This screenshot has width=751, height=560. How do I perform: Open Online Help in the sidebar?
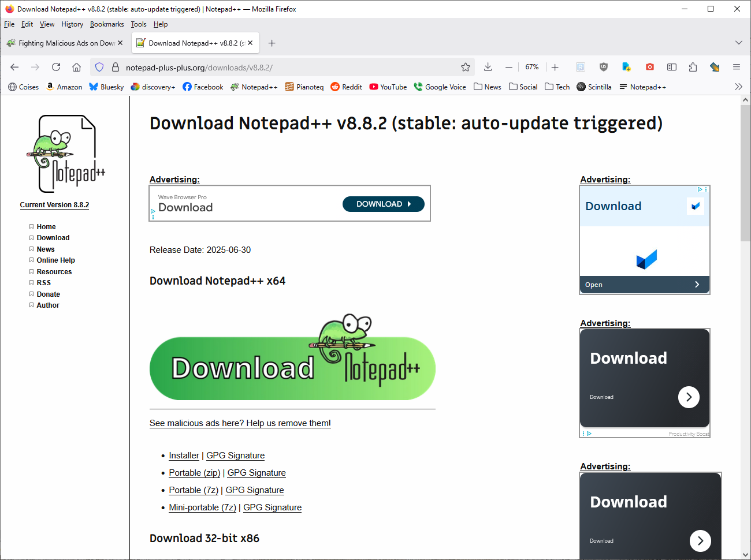55,260
